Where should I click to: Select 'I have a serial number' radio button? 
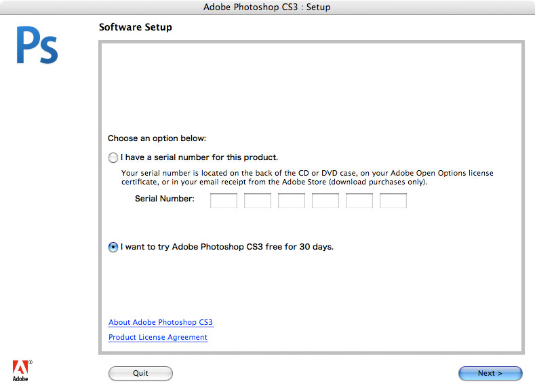click(113, 157)
